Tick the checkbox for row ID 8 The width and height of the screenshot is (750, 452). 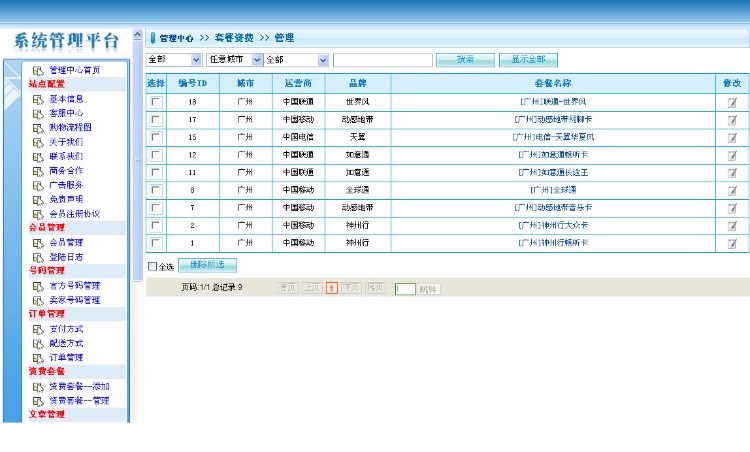tap(156, 190)
